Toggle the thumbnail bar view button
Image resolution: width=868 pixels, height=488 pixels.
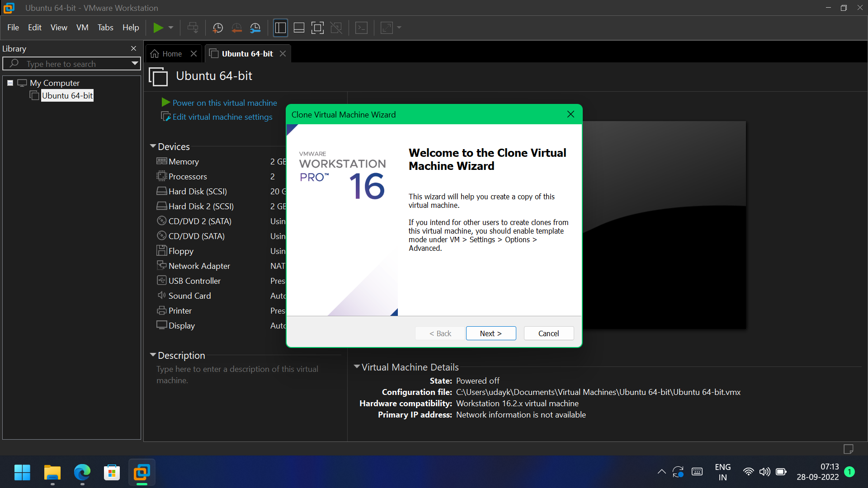[x=299, y=28]
